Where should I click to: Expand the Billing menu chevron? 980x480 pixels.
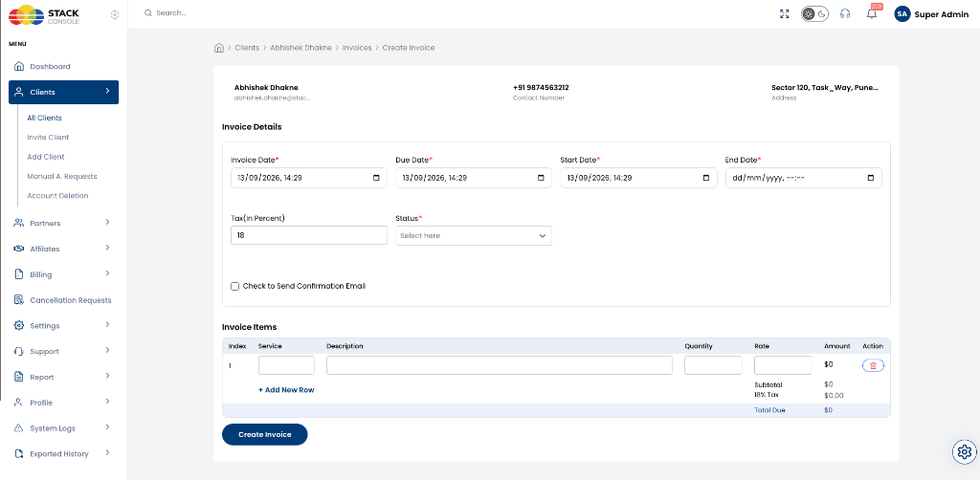[107, 273]
